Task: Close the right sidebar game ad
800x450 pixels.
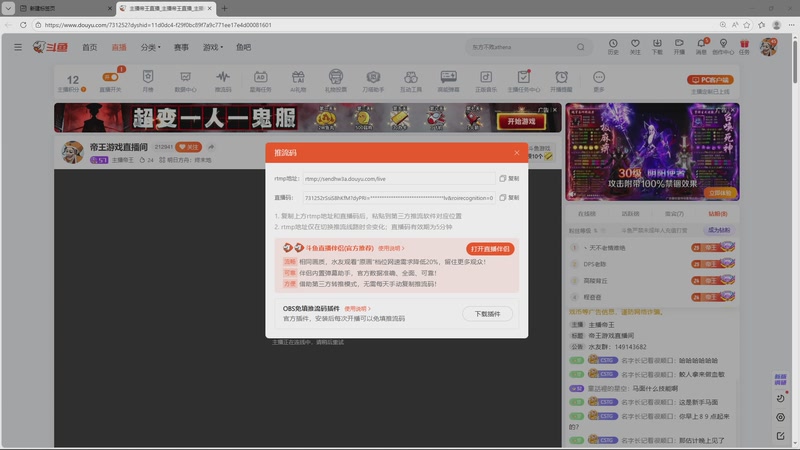Action: (733, 110)
